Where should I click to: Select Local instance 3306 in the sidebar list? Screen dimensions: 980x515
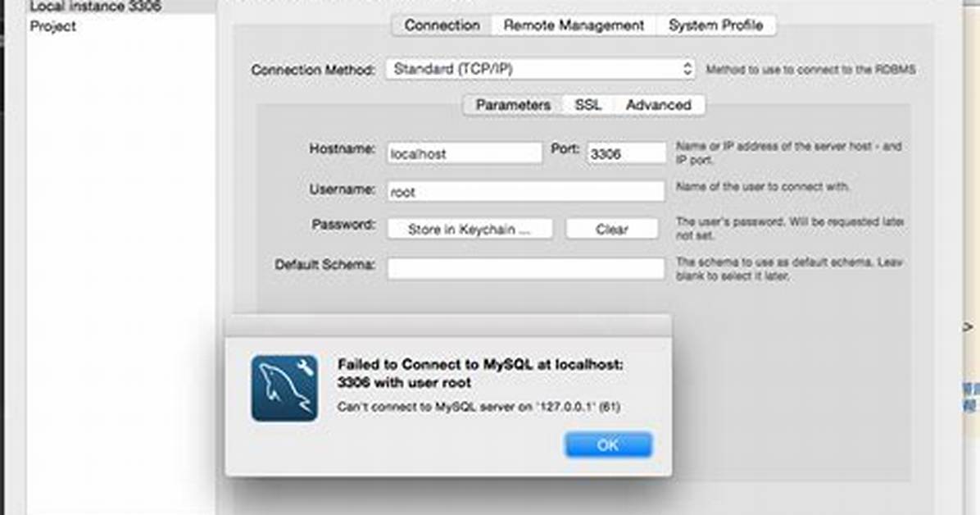coord(121,7)
